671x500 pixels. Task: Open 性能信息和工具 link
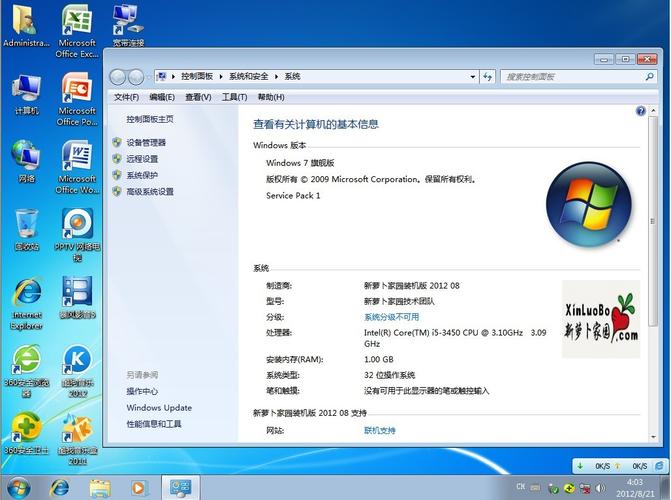pos(154,424)
